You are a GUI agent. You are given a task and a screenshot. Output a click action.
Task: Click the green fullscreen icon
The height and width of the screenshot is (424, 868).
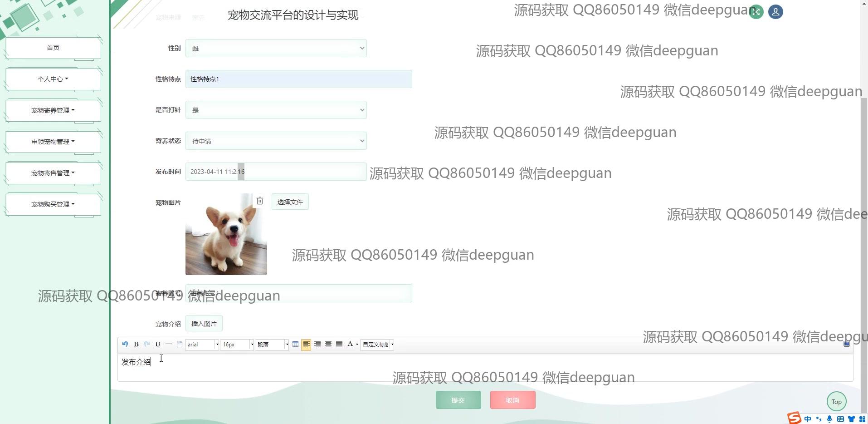pos(756,12)
